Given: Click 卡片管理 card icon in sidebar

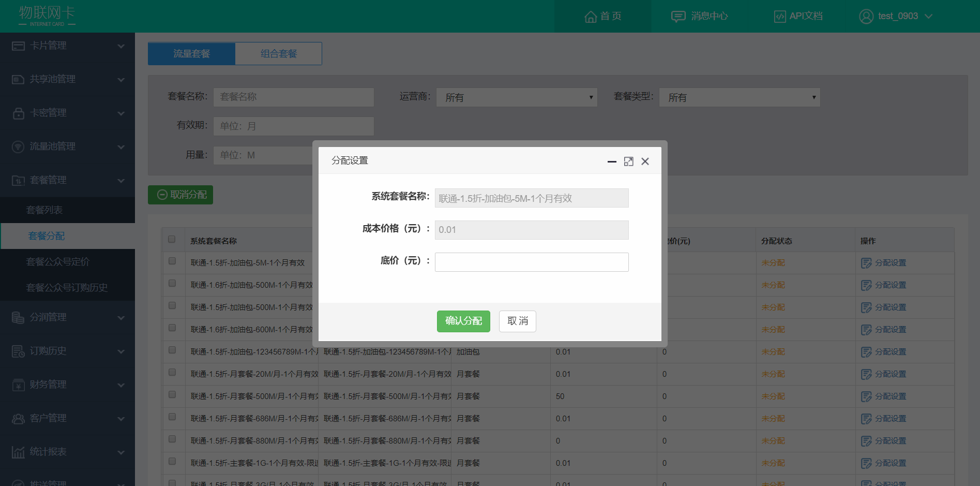Looking at the screenshot, I should (x=18, y=46).
